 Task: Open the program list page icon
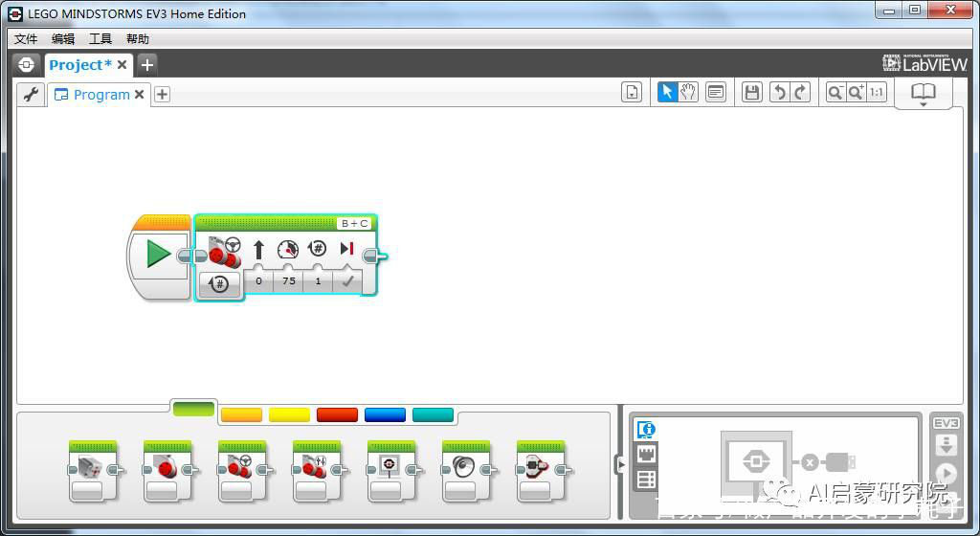632,93
